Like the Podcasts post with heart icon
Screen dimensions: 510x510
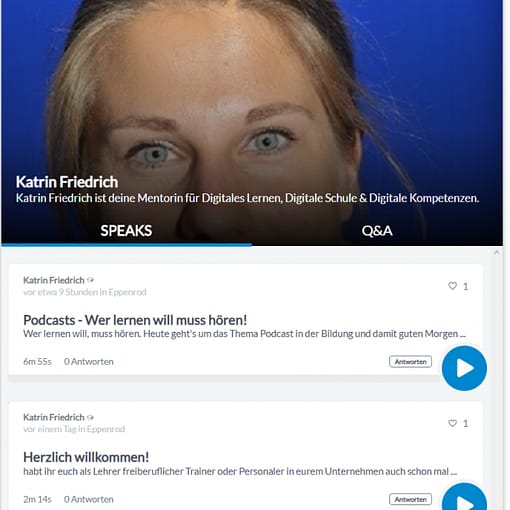[452, 286]
